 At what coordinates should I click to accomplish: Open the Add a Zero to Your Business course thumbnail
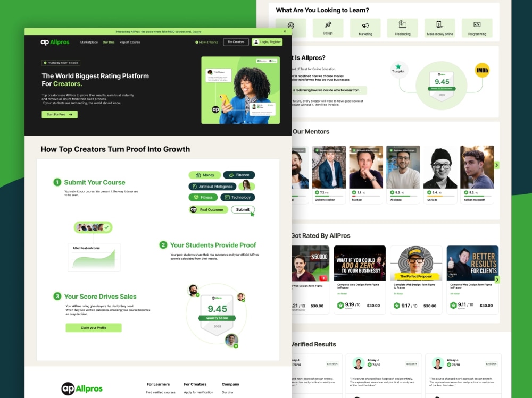click(360, 263)
